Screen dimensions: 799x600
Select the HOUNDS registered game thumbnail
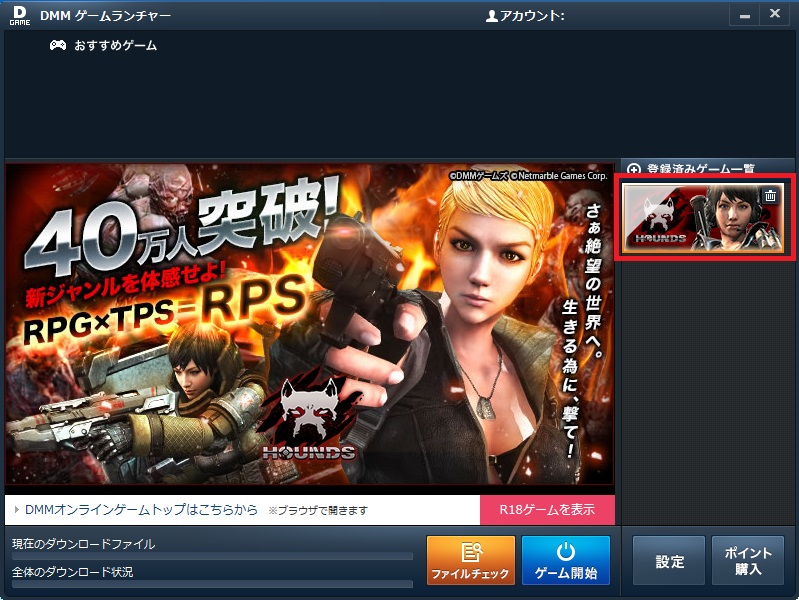tap(703, 218)
